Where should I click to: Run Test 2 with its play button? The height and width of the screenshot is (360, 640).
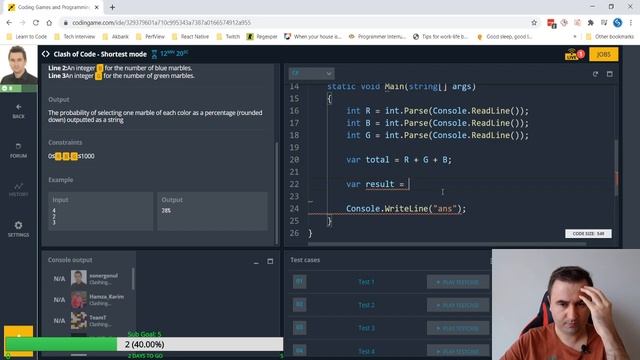point(458,305)
